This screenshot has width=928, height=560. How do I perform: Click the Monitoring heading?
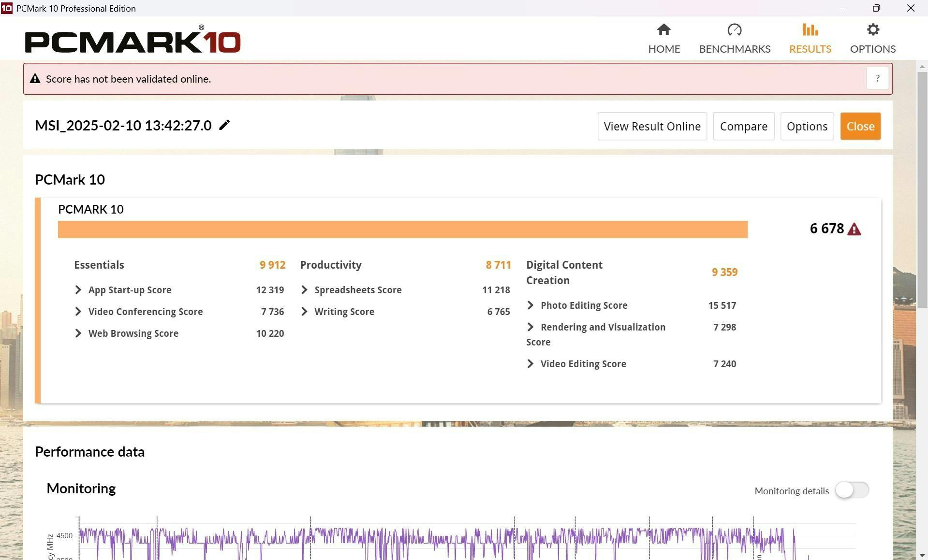pyautogui.click(x=81, y=488)
